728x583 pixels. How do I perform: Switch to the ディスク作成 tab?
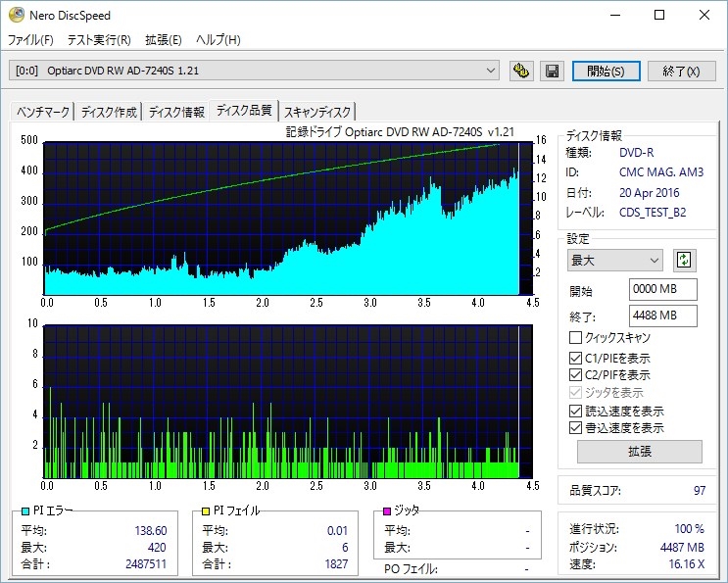(109, 112)
